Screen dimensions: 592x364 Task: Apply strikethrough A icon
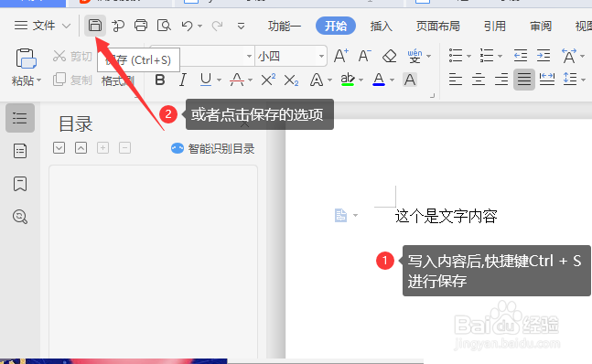point(237,80)
